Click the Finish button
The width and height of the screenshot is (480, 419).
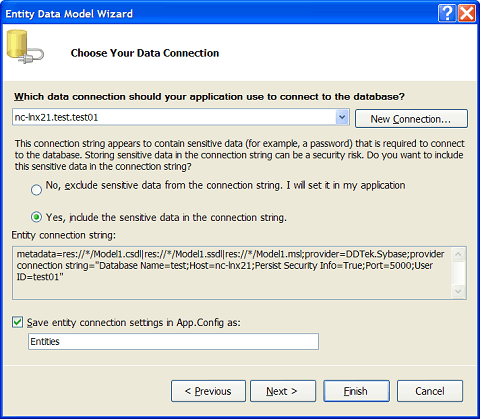coord(356,391)
